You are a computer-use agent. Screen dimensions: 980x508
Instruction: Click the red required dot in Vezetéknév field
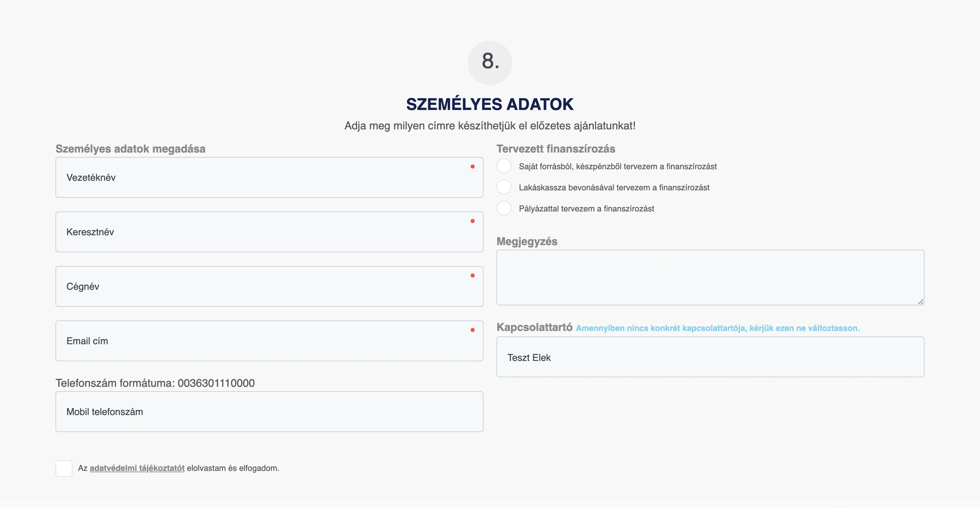(473, 167)
